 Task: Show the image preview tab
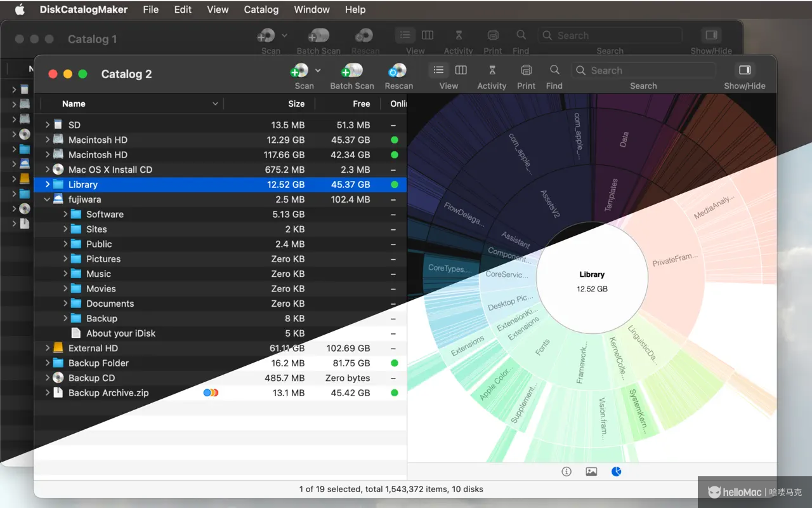pos(591,471)
